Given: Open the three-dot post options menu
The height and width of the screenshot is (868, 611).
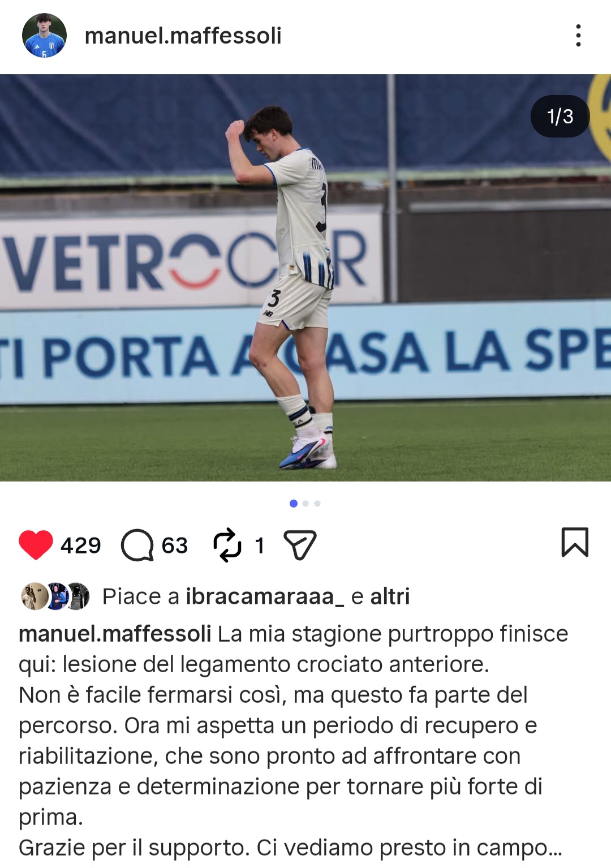Looking at the screenshot, I should (578, 36).
